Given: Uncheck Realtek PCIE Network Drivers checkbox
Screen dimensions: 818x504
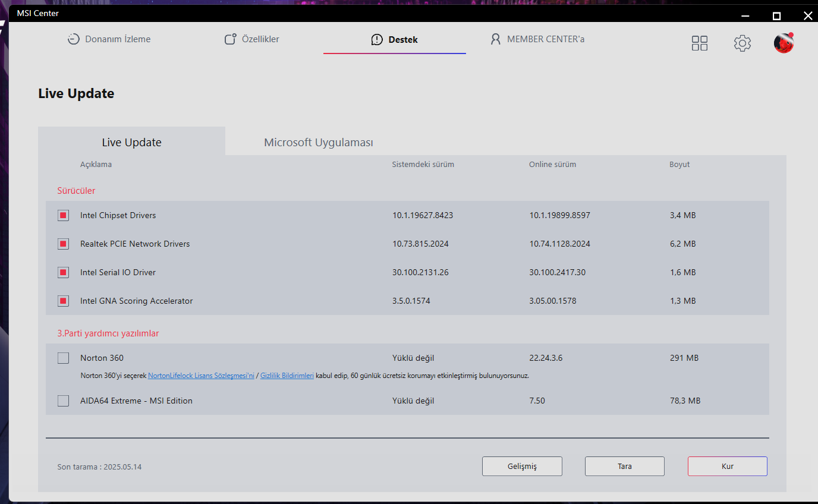Looking at the screenshot, I should click(63, 244).
